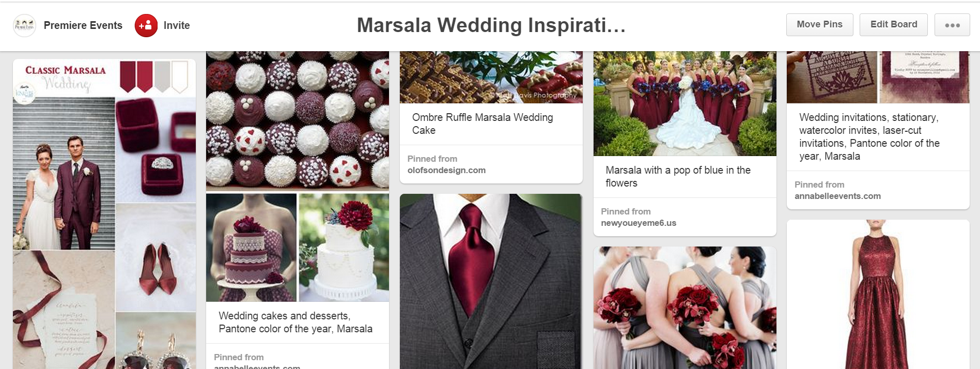Click the red Invite collaborator icon
980x369 pixels.
(x=146, y=25)
